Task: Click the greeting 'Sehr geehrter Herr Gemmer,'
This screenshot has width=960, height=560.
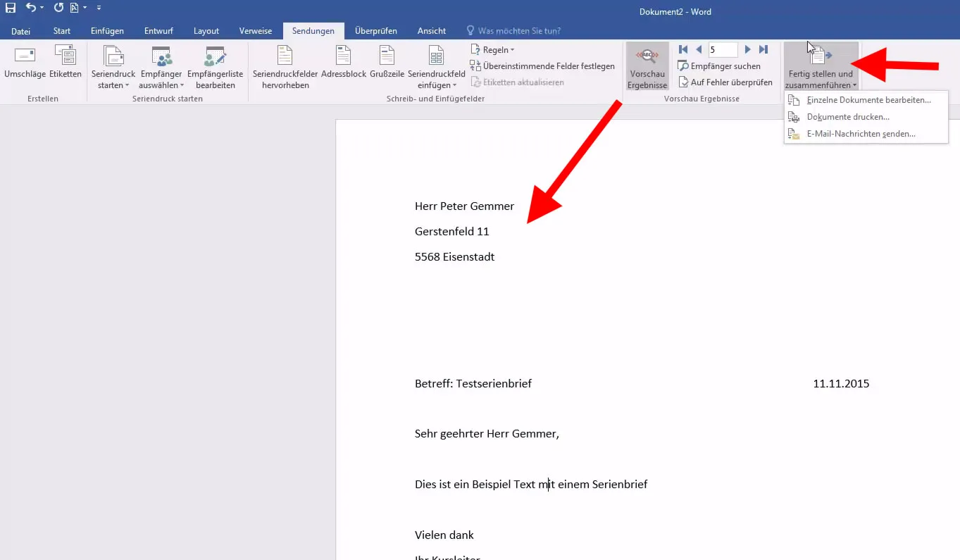Action: tap(487, 434)
